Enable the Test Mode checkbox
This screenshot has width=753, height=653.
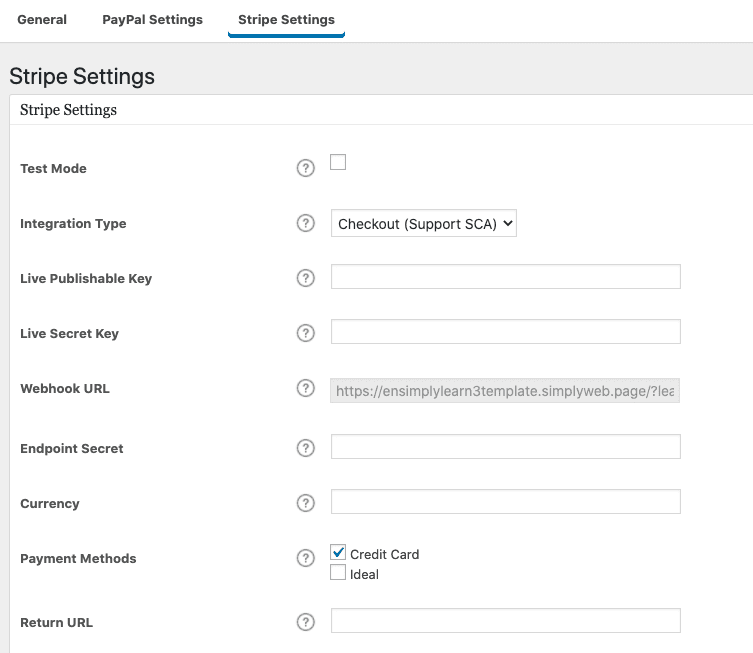pyautogui.click(x=338, y=162)
